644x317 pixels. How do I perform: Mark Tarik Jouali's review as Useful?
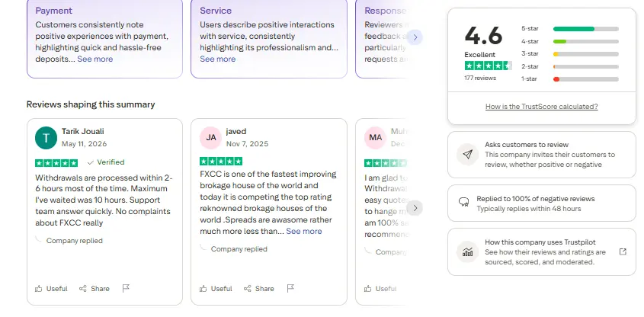(x=51, y=289)
